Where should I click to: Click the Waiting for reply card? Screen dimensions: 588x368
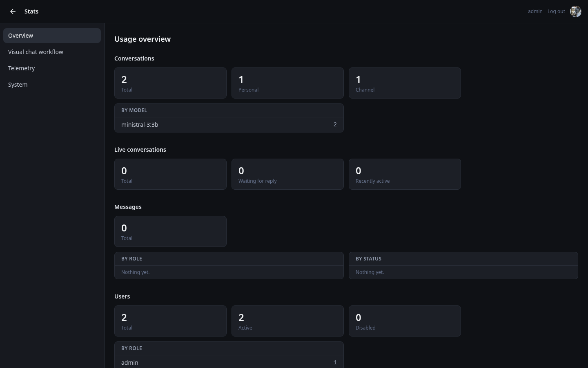287,174
